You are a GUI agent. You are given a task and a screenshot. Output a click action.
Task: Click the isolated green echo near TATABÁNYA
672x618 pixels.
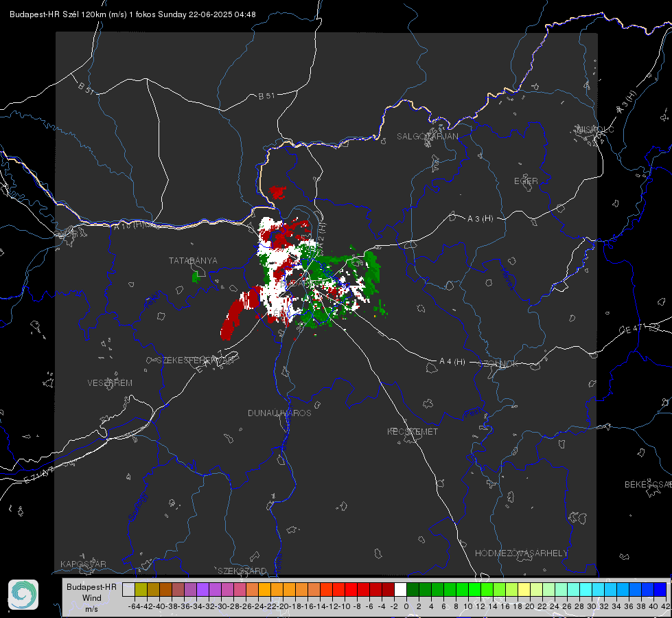pos(196,277)
